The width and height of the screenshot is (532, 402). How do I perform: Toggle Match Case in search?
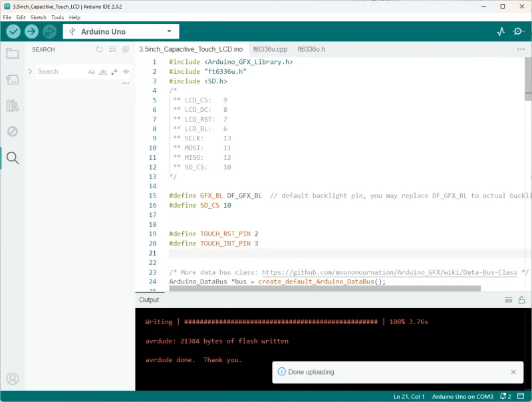tap(91, 72)
